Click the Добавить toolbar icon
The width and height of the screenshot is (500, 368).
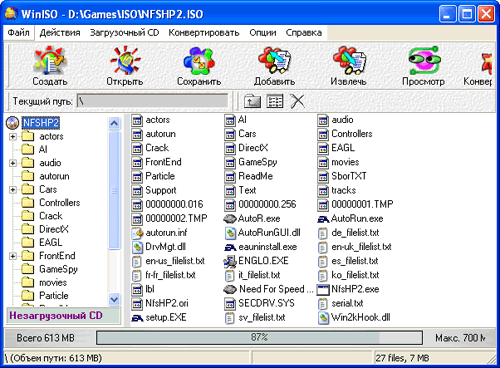click(274, 60)
